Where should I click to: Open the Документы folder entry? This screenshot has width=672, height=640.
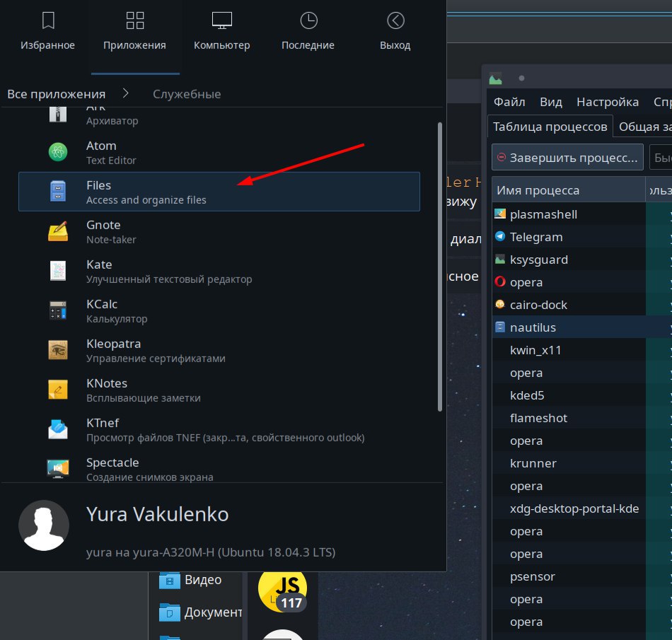(x=200, y=612)
